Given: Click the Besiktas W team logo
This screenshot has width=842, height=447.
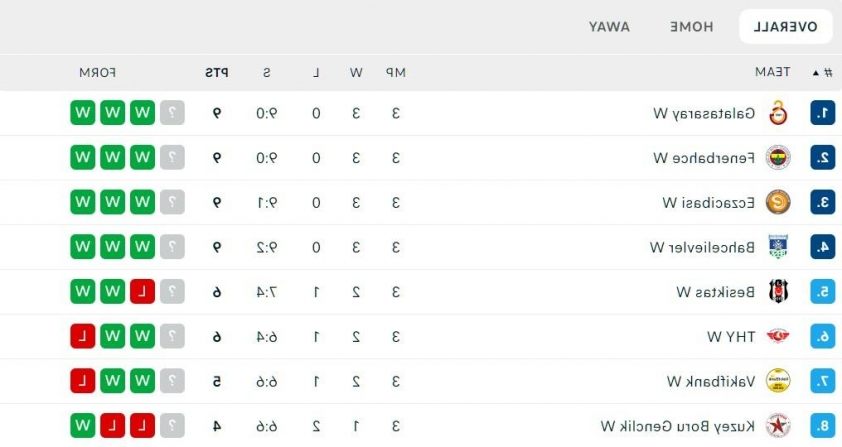Looking at the screenshot, I should point(778,291).
